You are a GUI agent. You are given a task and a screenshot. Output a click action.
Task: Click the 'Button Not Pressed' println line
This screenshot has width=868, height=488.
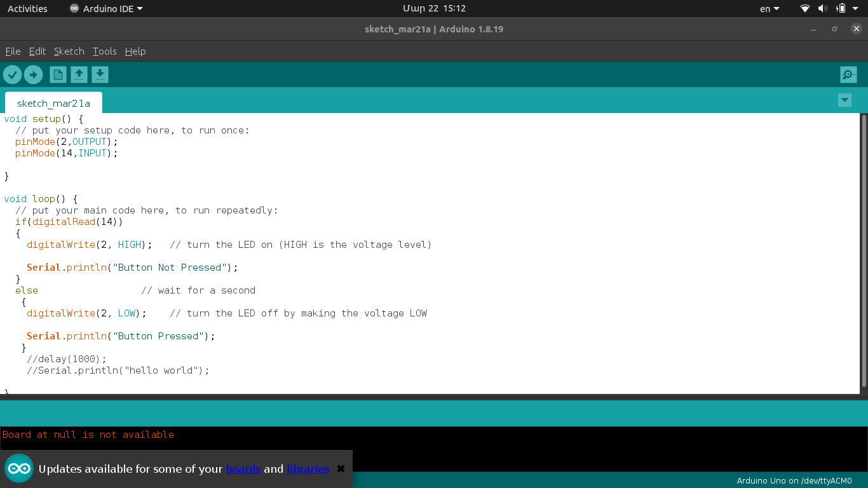coord(132,268)
